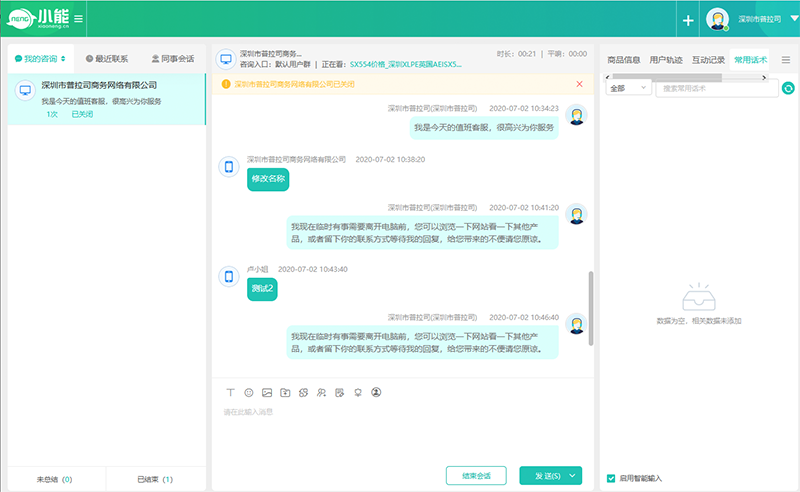Screen dimensions: 800x492
Task: Open the emoji picker in message toolbar
Action: coord(249,392)
